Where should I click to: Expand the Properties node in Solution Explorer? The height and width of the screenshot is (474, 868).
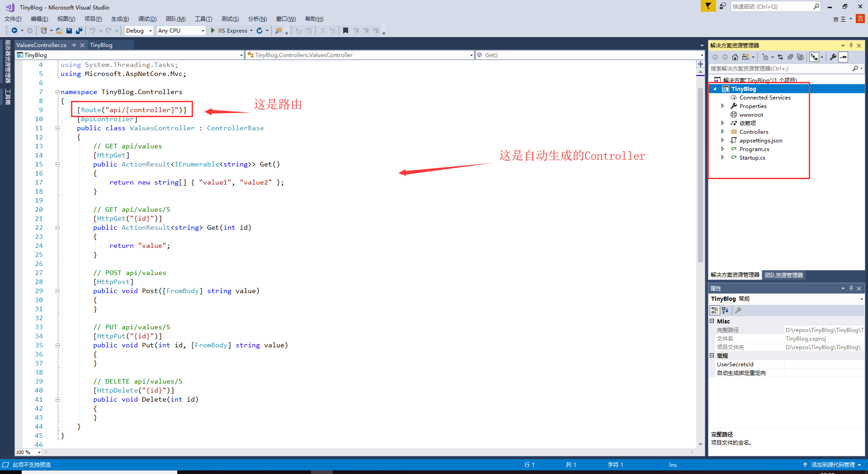722,106
